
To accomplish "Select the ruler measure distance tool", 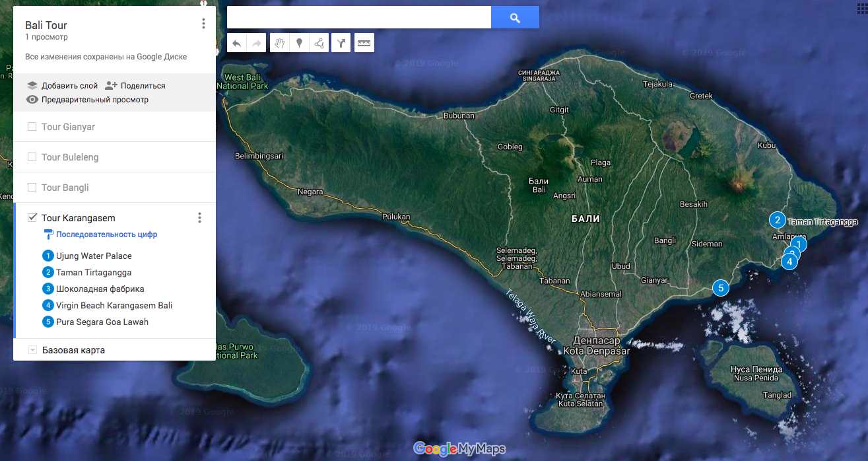I will [364, 44].
